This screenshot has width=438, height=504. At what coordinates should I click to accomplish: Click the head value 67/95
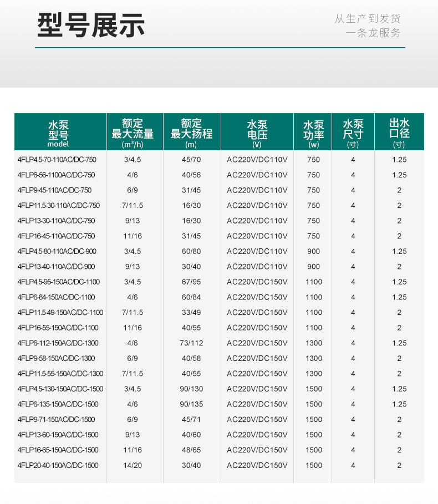tap(191, 282)
